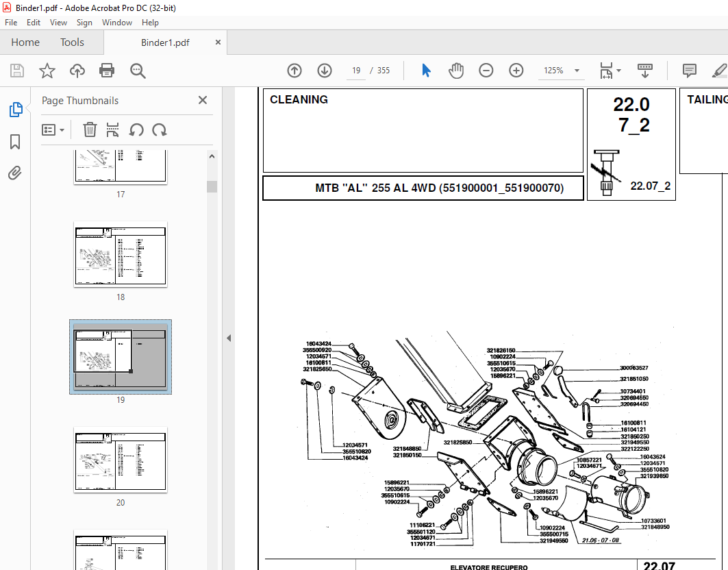The width and height of the screenshot is (728, 570).
Task: Open the Window menu
Action: (x=117, y=23)
